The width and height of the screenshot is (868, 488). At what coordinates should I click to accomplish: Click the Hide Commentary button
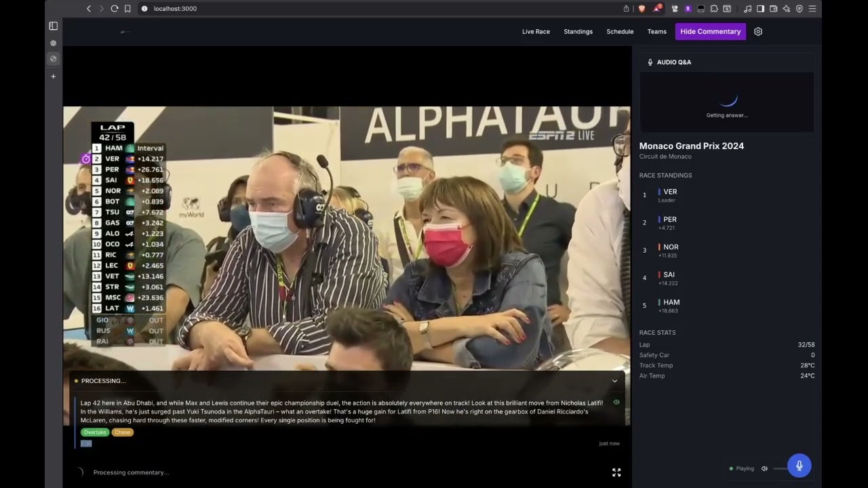coord(710,32)
